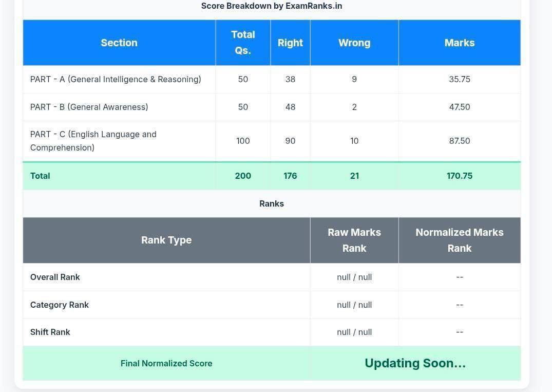Click the total right value 176
The width and height of the screenshot is (552, 392).
(290, 176)
